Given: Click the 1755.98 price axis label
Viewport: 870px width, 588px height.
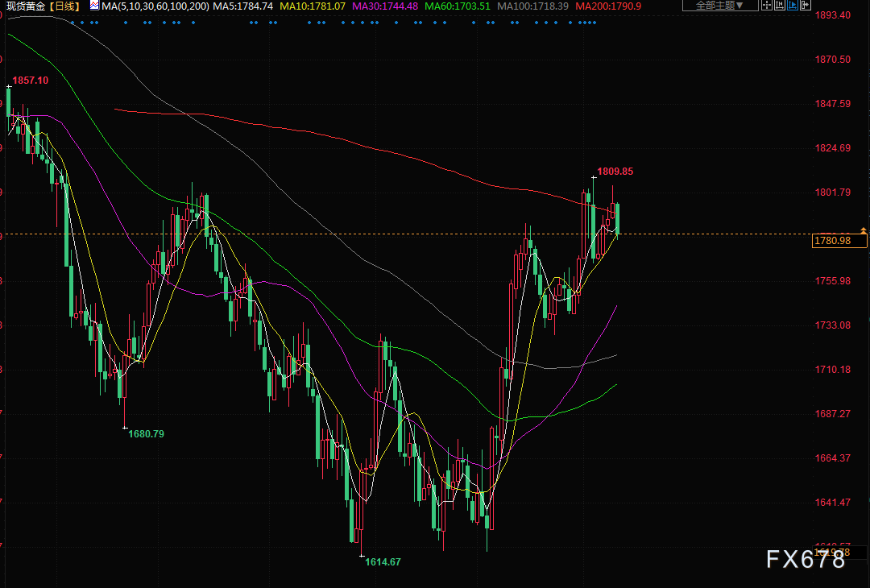Looking at the screenshot, I should (832, 280).
